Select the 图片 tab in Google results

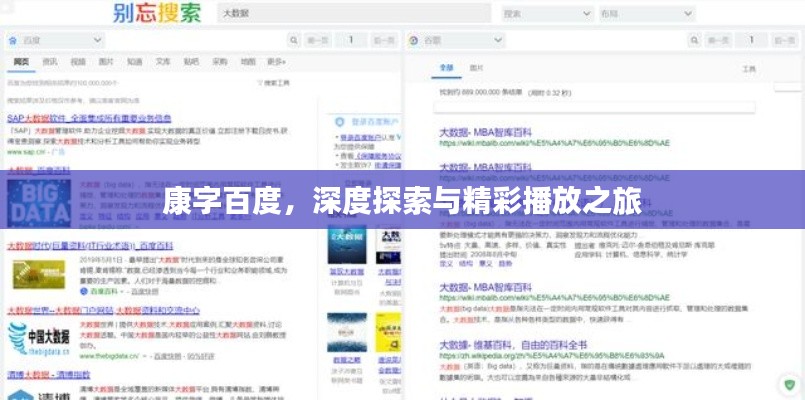click(477, 69)
